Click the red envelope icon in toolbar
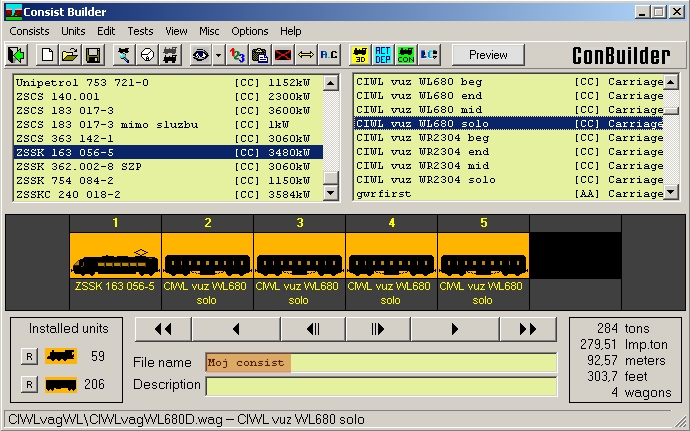690x431 pixels. pyautogui.click(x=283, y=54)
